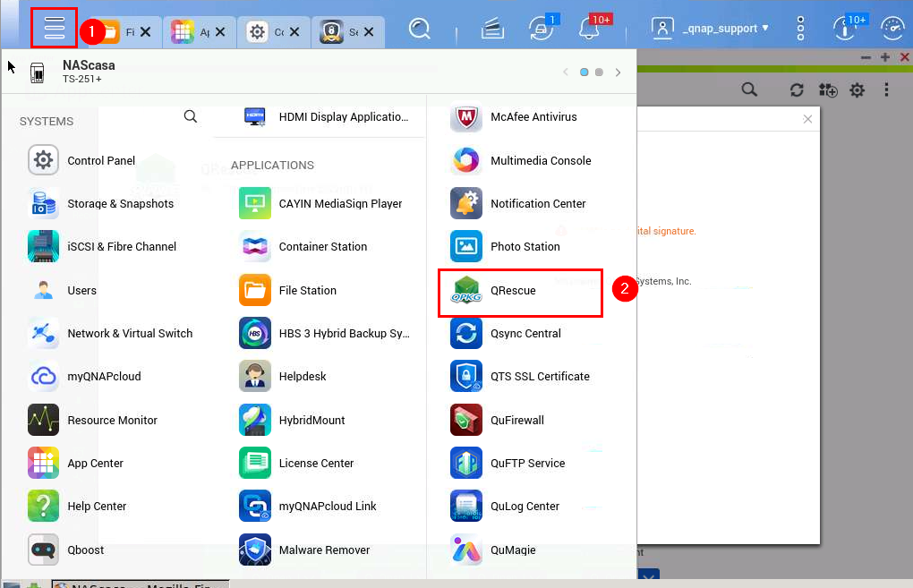Click the search icon beside SYSTEMS
Viewport: 913px width, 588px height.
click(x=191, y=116)
